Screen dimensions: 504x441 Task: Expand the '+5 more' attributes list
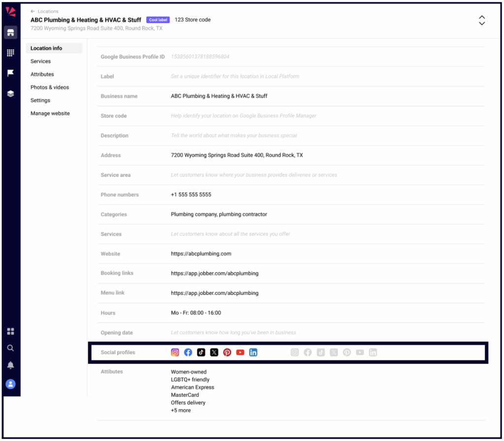point(181,411)
